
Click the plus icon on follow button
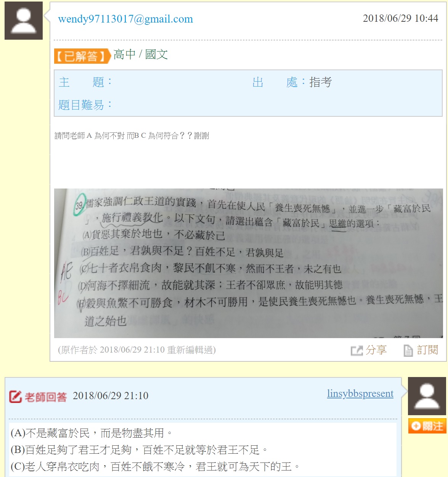tap(416, 426)
